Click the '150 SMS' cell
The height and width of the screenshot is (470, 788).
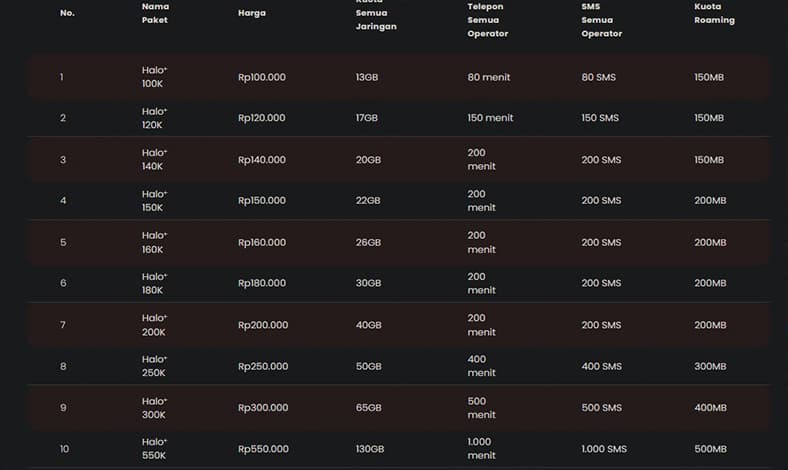coord(600,118)
